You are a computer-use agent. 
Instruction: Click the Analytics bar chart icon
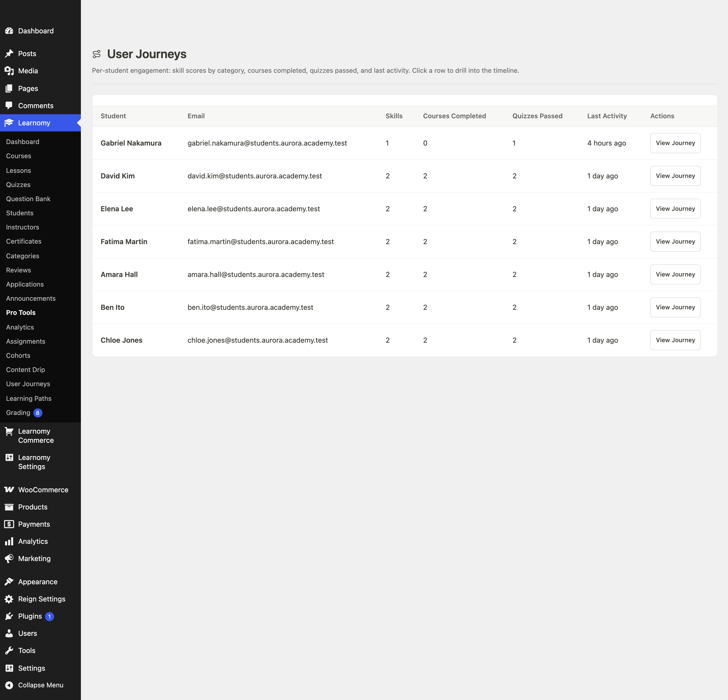click(9, 541)
